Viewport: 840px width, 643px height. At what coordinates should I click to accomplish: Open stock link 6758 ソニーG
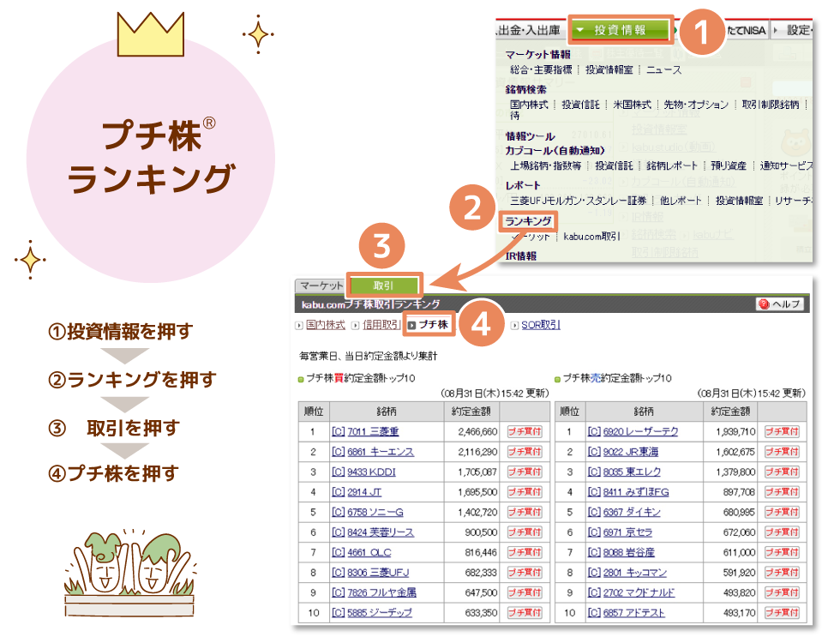[x=375, y=513]
